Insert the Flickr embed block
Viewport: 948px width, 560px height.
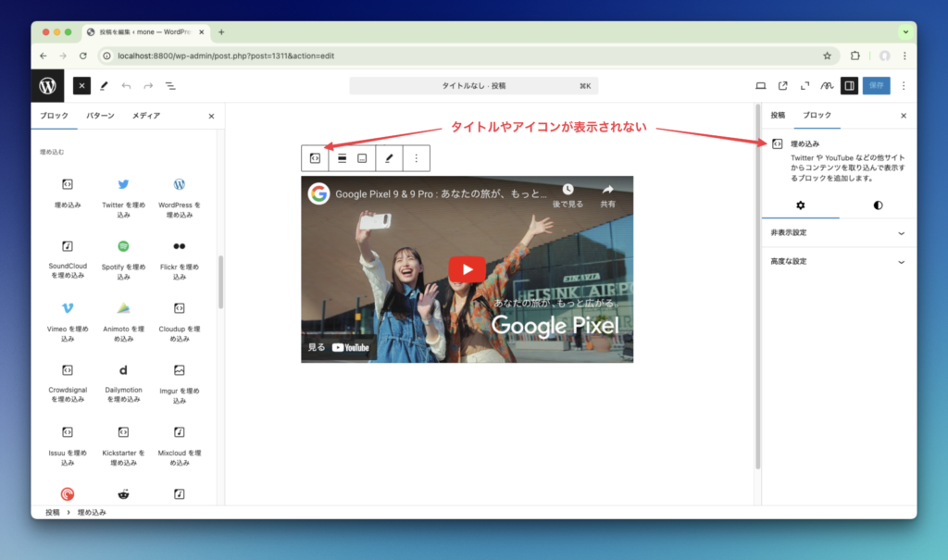click(180, 259)
